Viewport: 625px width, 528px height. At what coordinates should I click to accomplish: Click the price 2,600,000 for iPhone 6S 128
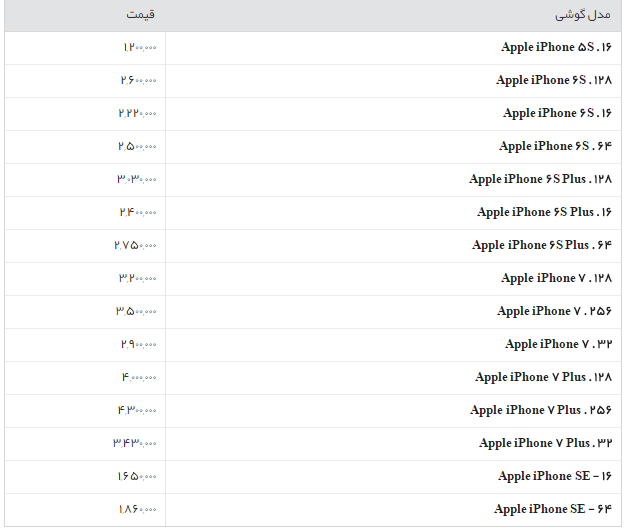coord(138,80)
